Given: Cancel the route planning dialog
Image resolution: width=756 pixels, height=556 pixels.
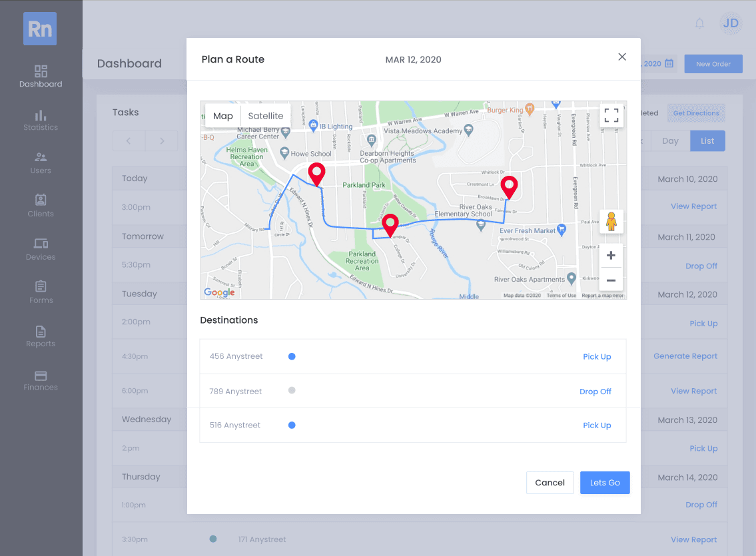Looking at the screenshot, I should (x=550, y=483).
